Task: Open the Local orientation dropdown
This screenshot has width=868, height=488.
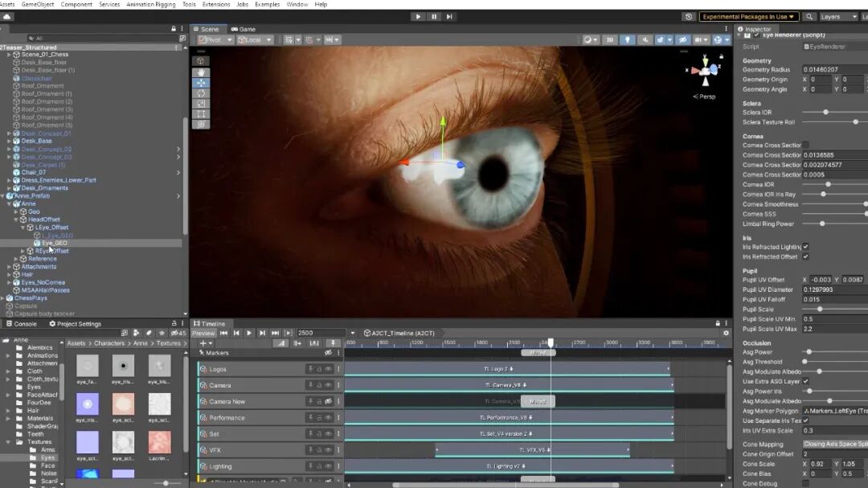Action: coord(254,39)
